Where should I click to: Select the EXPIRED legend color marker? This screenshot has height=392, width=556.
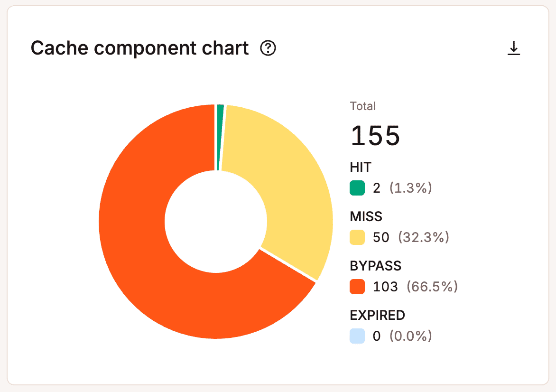(357, 336)
